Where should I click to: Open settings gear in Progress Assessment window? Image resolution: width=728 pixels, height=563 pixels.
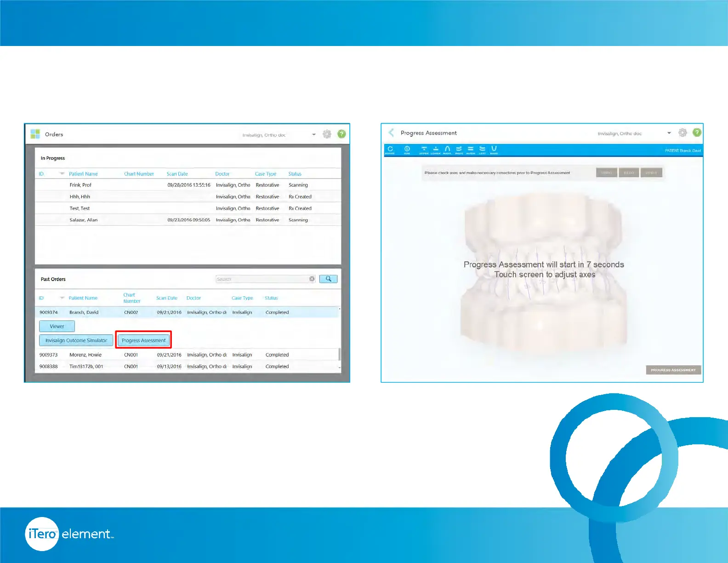(x=682, y=132)
